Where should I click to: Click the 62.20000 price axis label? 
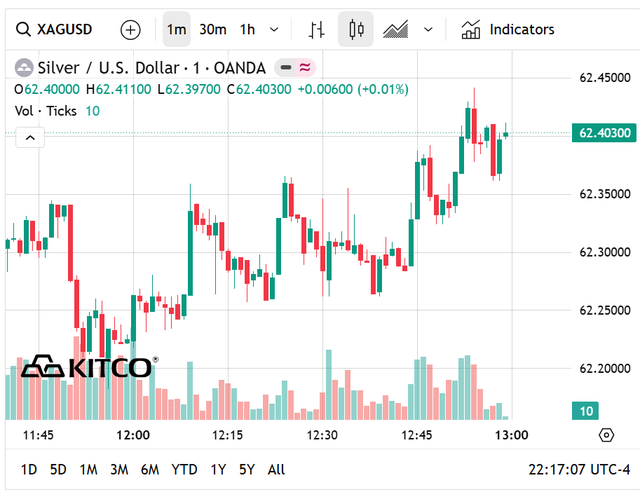tap(605, 369)
